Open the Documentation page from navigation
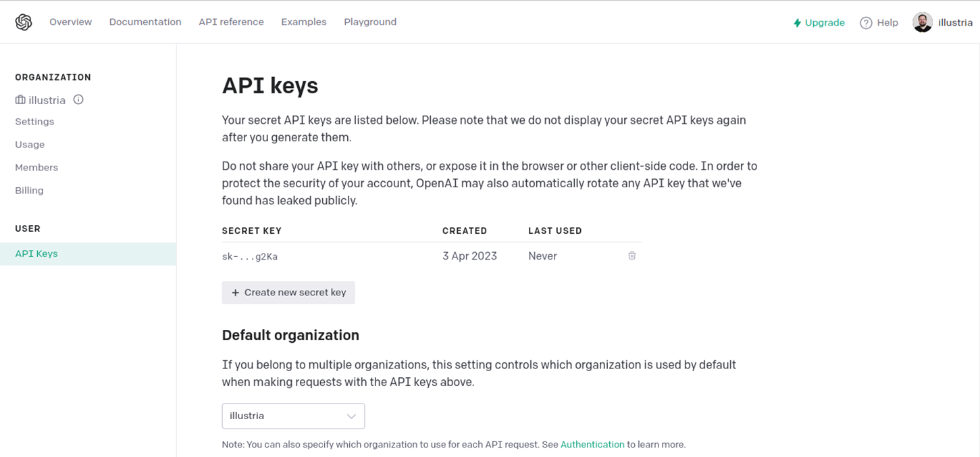The height and width of the screenshot is (457, 980). coord(145,22)
